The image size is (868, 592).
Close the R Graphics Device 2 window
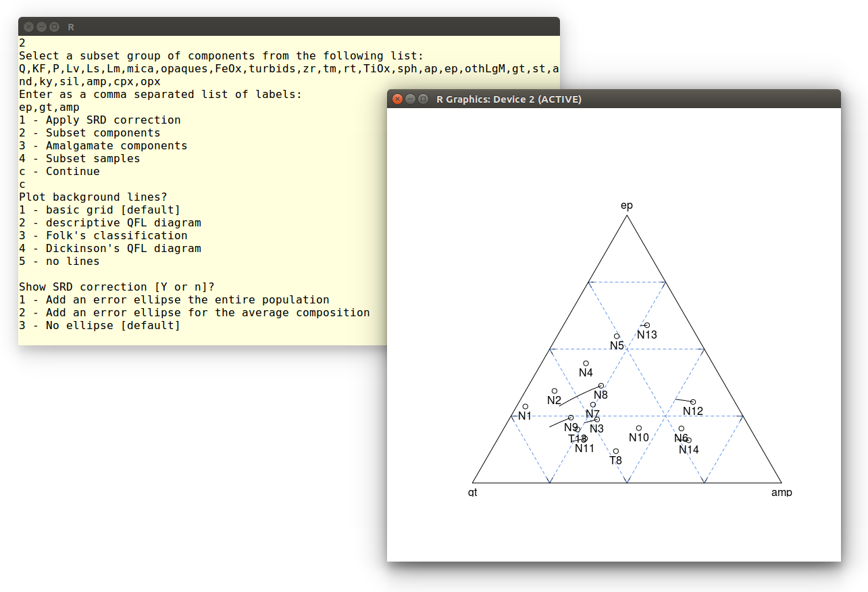[x=398, y=99]
